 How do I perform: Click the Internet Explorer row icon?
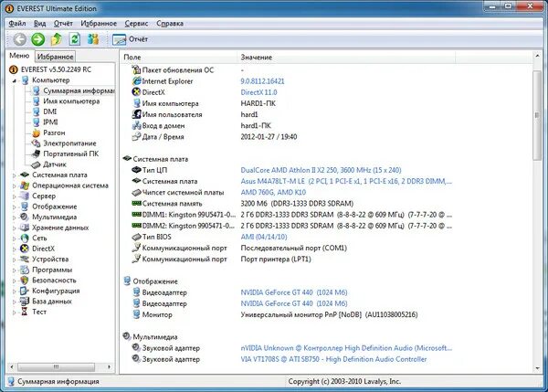coord(137,81)
